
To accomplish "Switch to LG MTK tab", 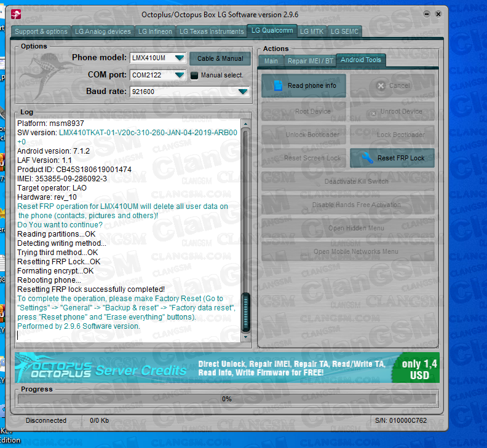I will coord(312,31).
